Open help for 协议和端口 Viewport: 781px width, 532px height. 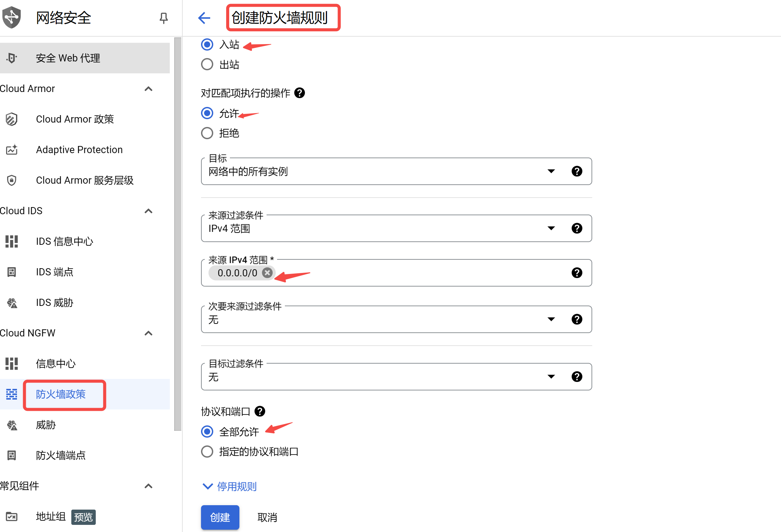click(260, 411)
